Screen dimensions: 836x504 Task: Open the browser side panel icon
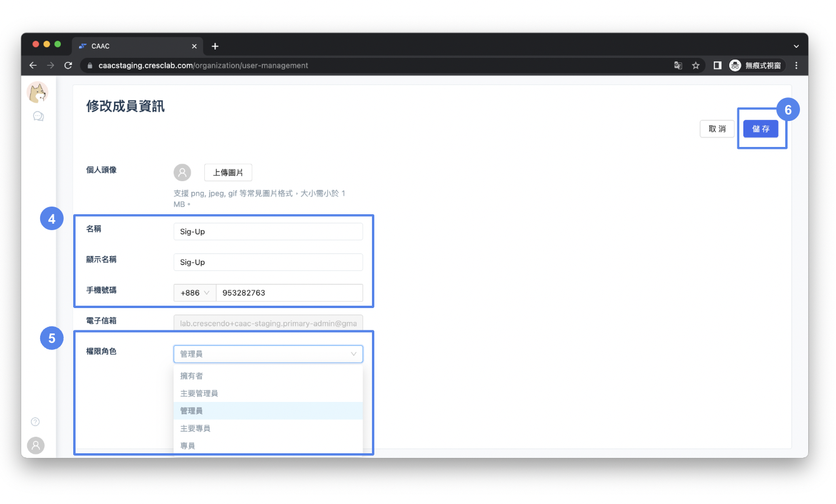coord(717,66)
